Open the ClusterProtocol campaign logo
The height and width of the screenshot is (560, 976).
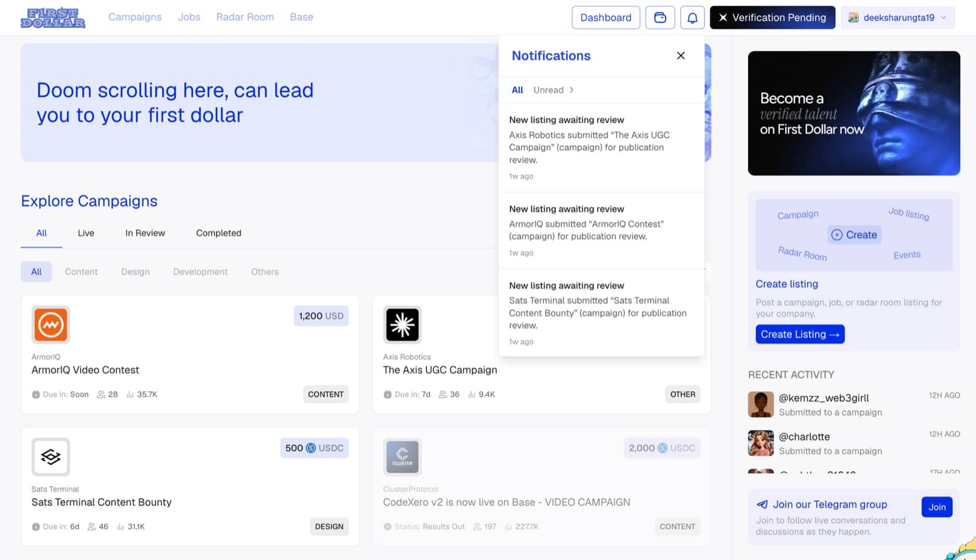[403, 456]
